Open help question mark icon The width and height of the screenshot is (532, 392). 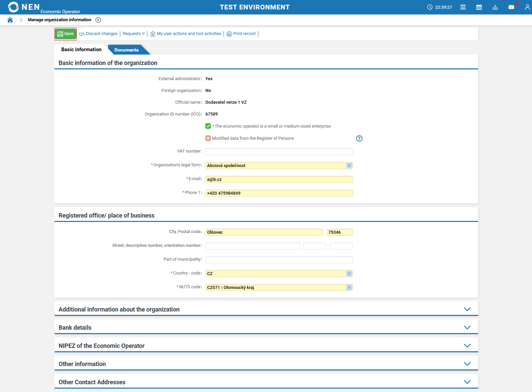[x=359, y=138]
